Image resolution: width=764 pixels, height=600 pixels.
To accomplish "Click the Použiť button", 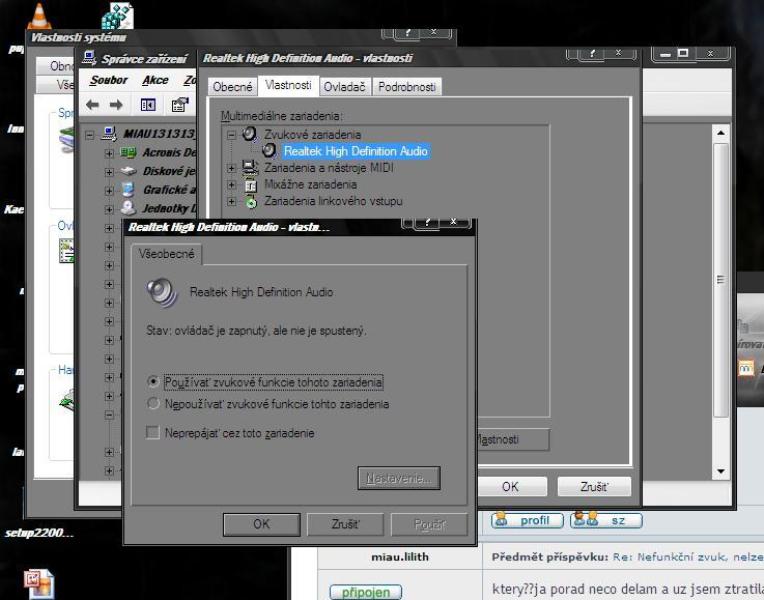I will pos(429,524).
